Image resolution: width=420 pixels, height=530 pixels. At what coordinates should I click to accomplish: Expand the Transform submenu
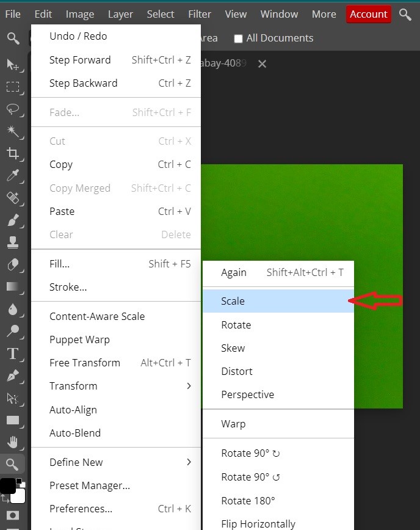(x=73, y=386)
